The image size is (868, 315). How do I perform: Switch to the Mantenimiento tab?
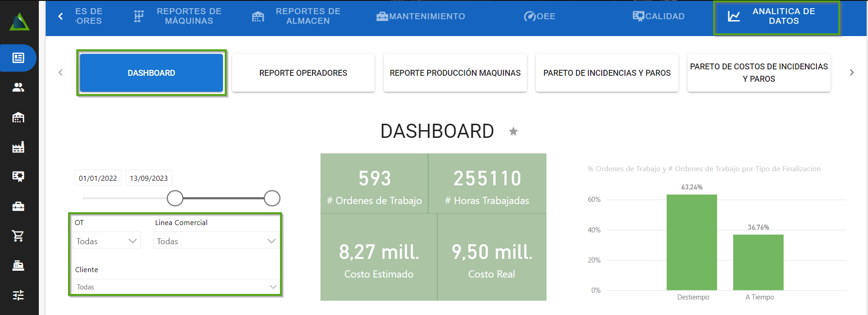(421, 16)
